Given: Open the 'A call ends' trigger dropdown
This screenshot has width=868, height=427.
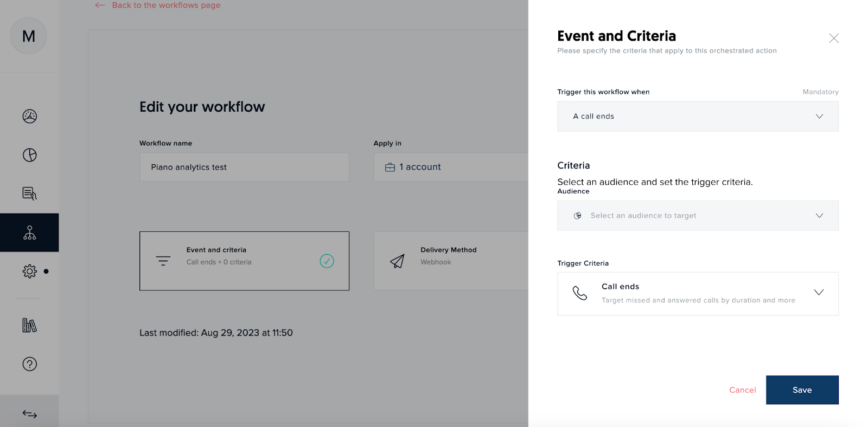Looking at the screenshot, I should [697, 117].
